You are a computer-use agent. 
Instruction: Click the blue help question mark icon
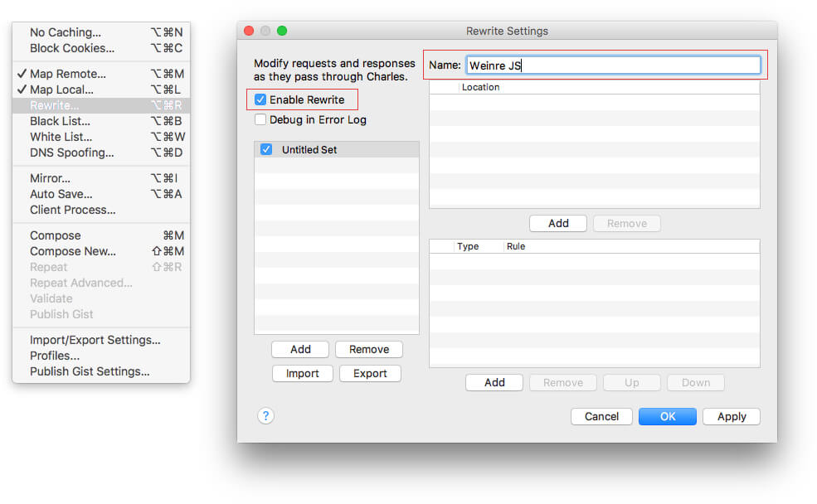tap(265, 416)
